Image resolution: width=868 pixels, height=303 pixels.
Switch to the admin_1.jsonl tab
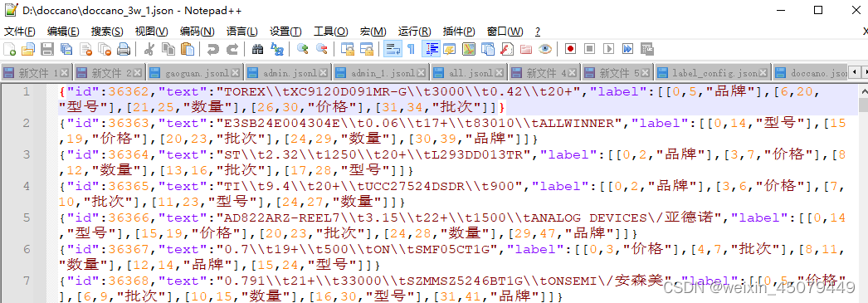coord(381,73)
